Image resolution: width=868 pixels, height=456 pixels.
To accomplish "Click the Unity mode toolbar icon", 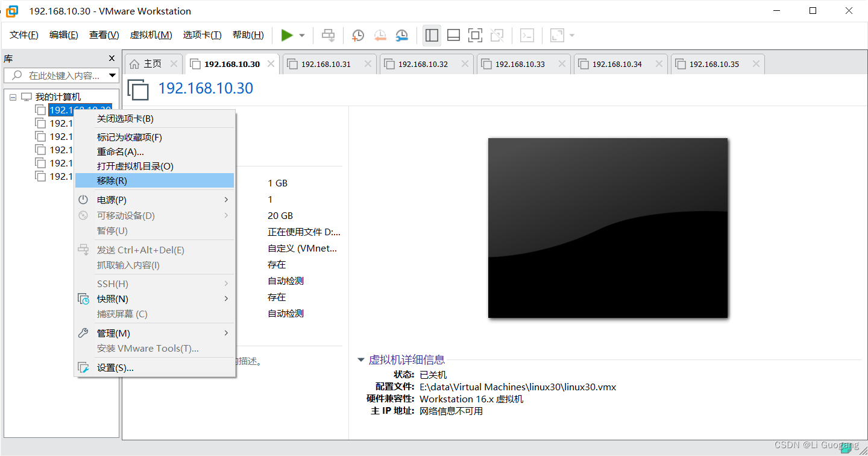I will point(497,36).
